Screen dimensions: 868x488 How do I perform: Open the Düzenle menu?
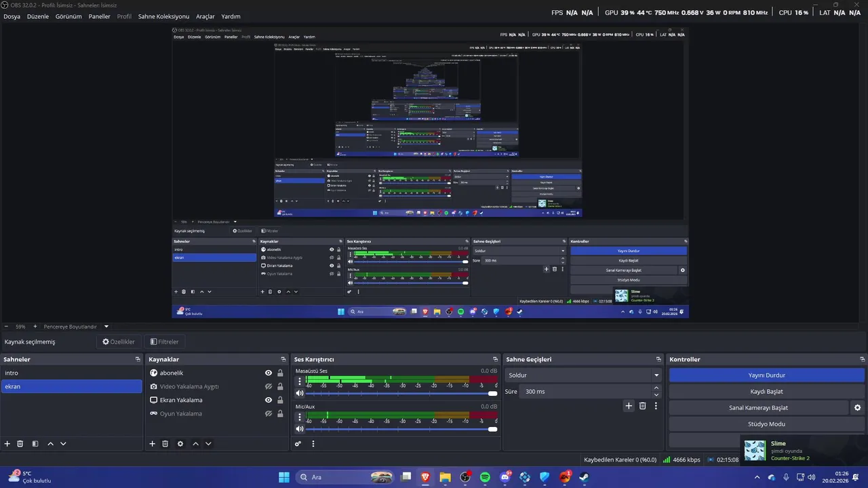tap(38, 16)
